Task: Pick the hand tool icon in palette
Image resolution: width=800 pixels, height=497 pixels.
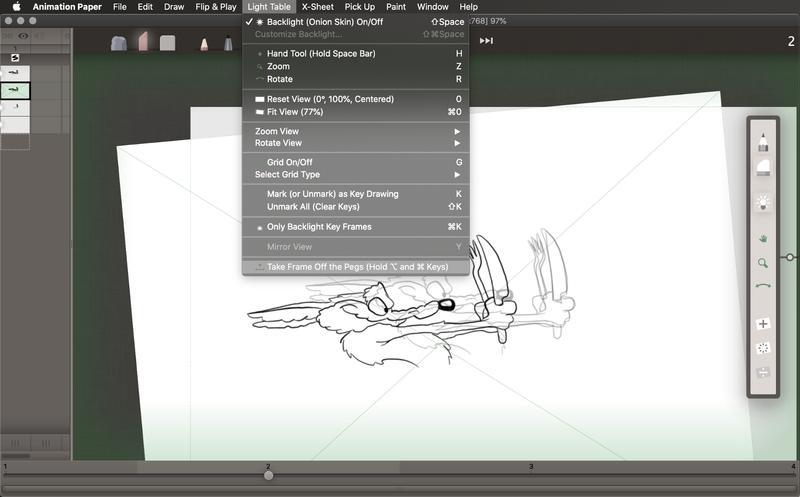Action: click(763, 238)
